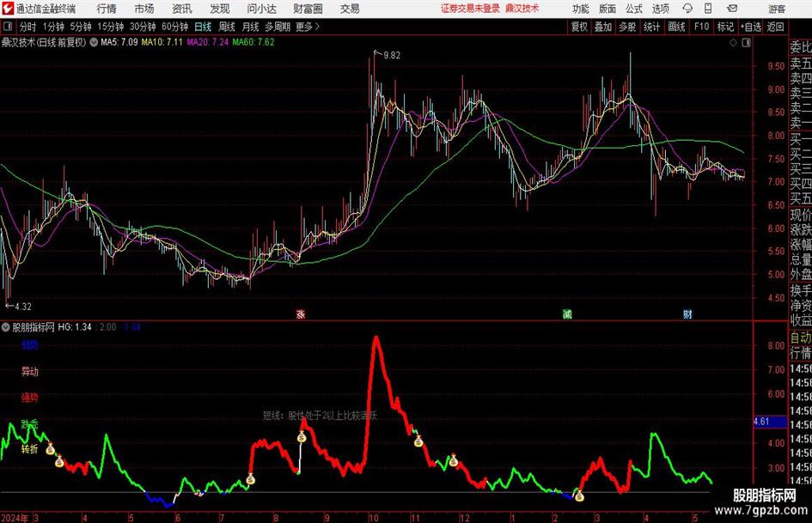
Task: Click the 统计 statistics button
Action: [651, 27]
